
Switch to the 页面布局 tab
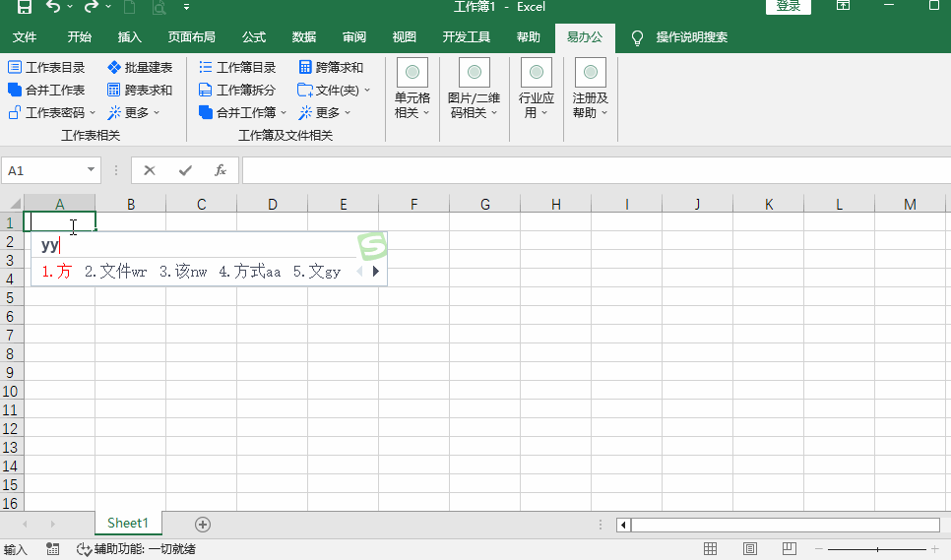[191, 37]
